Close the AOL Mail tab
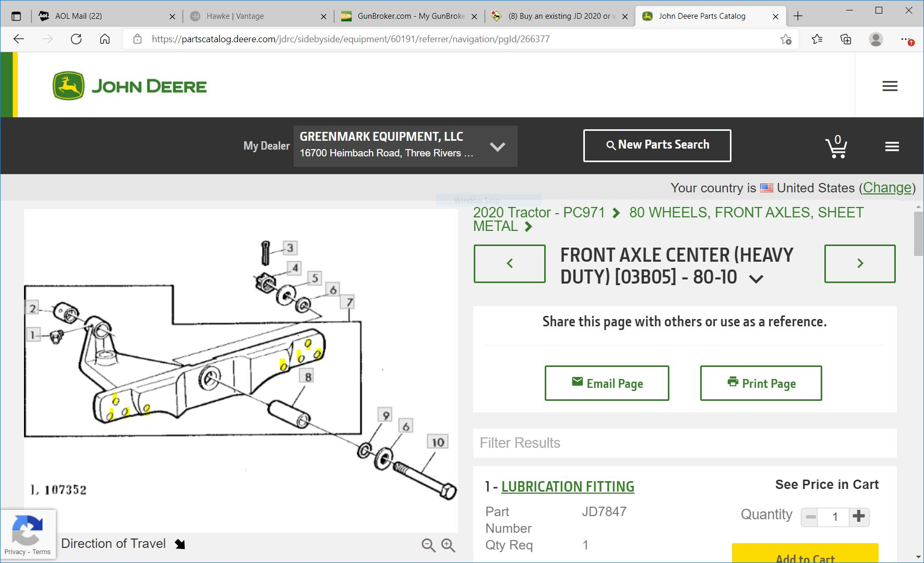Screen dimensions: 924x563 172,16
